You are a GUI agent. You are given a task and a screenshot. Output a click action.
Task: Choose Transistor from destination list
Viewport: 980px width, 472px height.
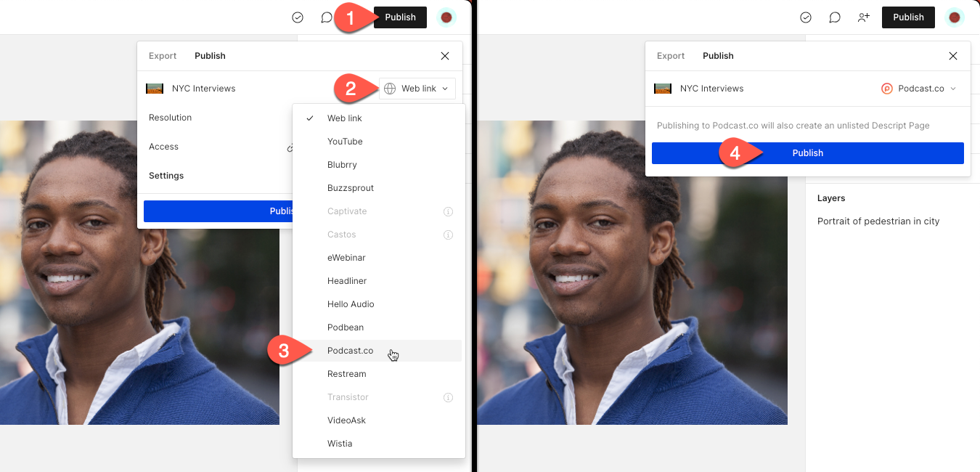[x=378, y=397]
